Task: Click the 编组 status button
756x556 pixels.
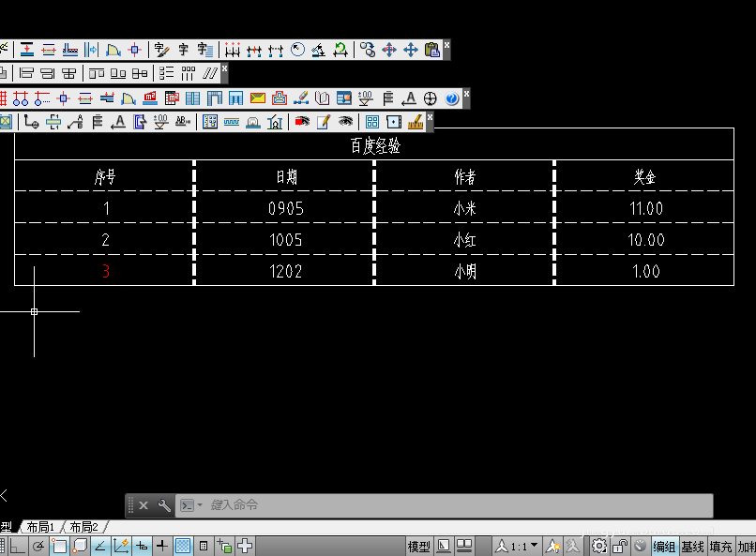Action: (x=664, y=547)
